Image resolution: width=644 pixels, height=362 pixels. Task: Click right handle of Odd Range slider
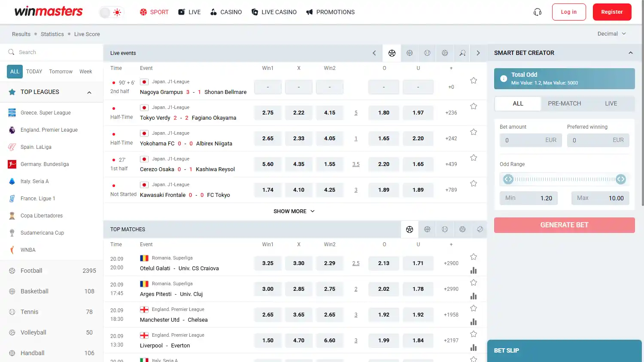click(x=621, y=179)
